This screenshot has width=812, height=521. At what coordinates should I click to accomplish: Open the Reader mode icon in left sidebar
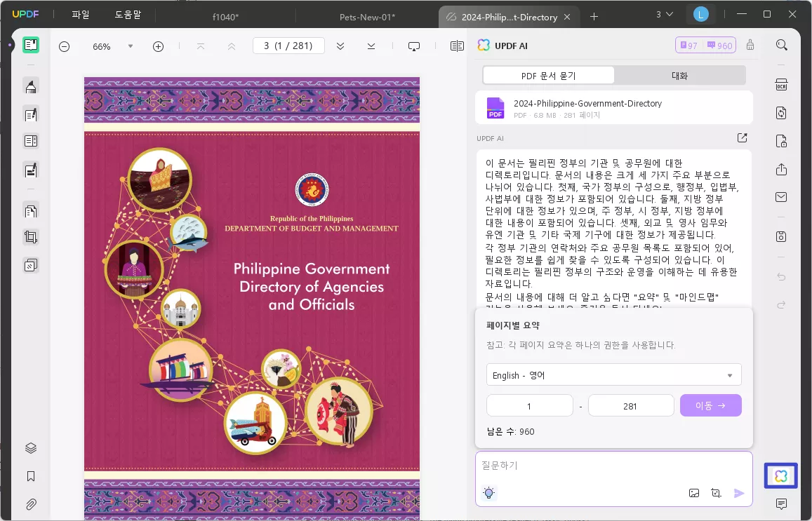(x=31, y=45)
